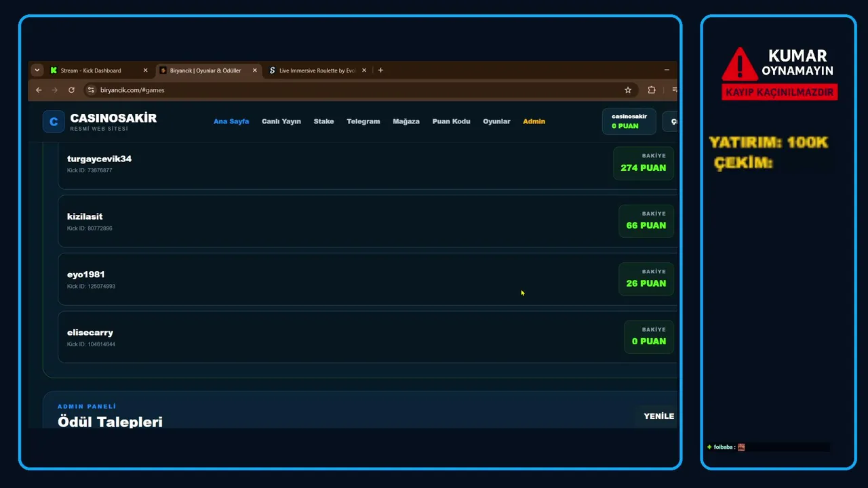Select the kizilasit username
The width and height of the screenshot is (868, 488).
tap(85, 217)
